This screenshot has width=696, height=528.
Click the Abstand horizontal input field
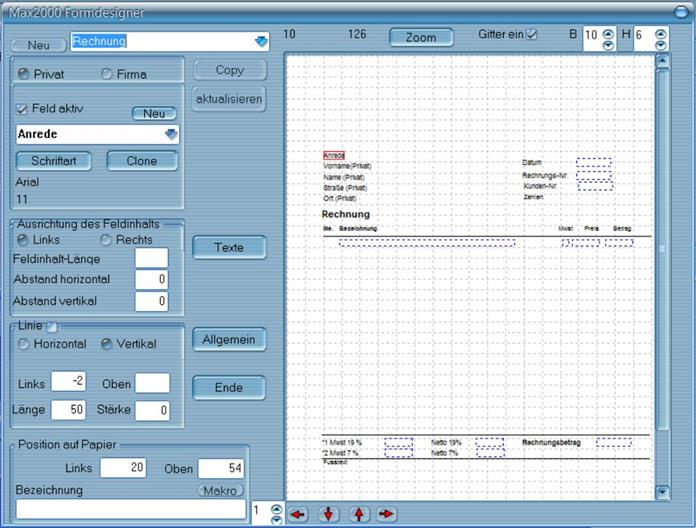click(x=152, y=279)
